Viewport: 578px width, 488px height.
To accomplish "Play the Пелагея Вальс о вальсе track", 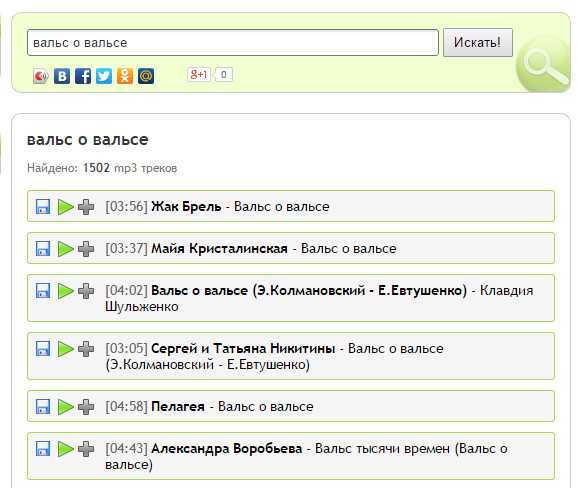I will click(66, 407).
